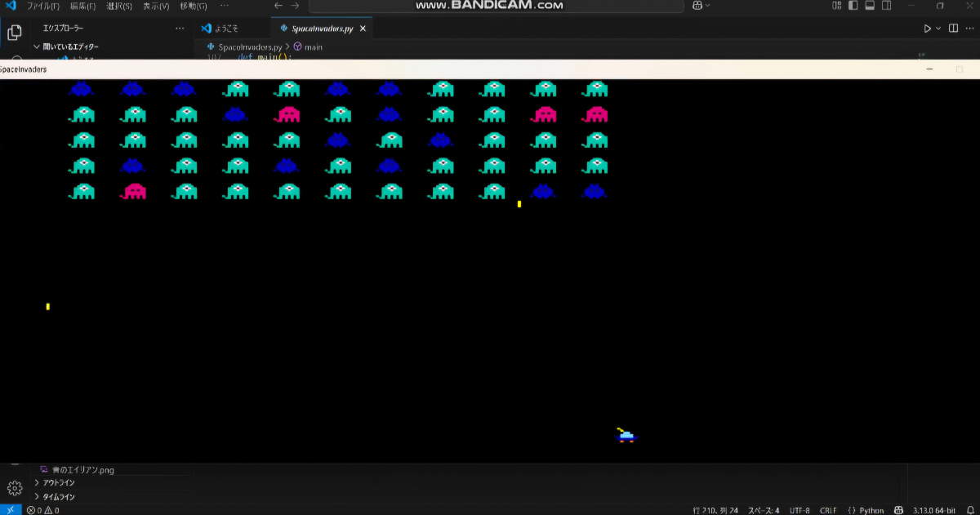The width and height of the screenshot is (980, 515).
Task: Click the Python language mode in status bar
Action: coord(866,510)
